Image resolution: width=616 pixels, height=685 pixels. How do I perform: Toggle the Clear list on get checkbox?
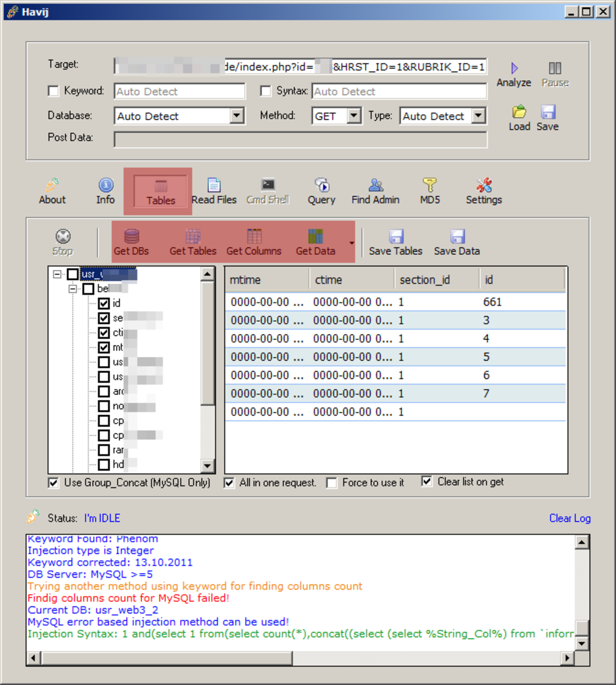[x=427, y=482]
